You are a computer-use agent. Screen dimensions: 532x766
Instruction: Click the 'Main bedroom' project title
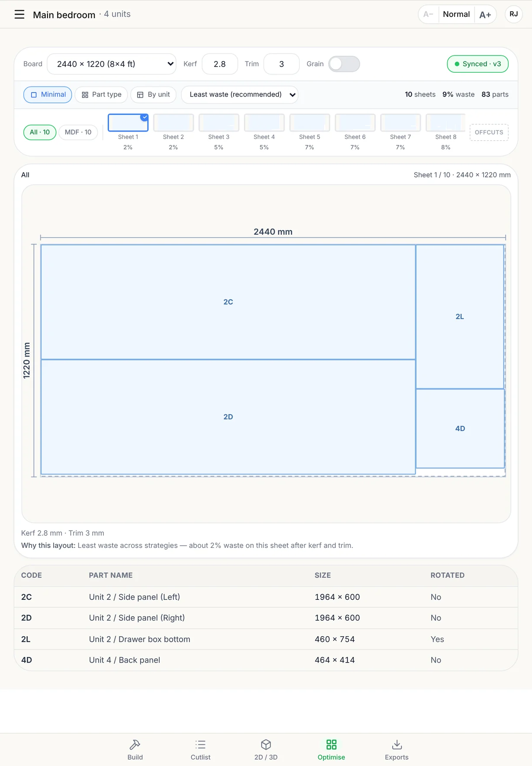64,15
